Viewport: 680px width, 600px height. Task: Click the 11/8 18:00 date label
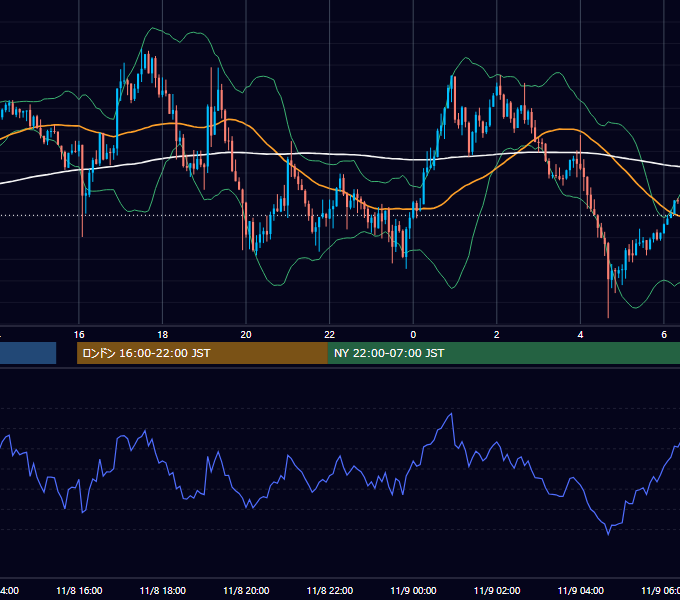coord(163,590)
